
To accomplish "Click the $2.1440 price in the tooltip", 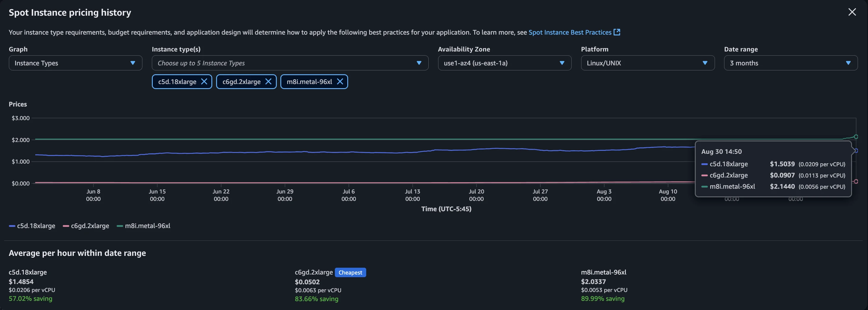I will [x=782, y=186].
